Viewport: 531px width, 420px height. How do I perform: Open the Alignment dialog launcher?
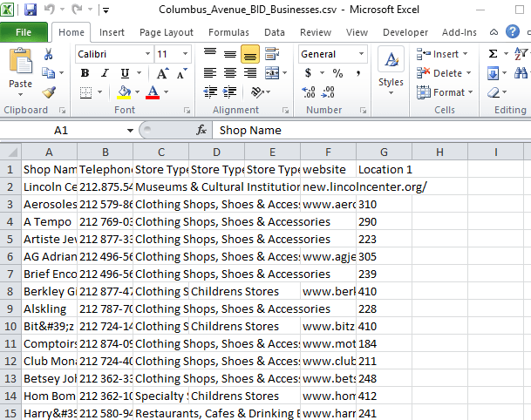[285, 111]
